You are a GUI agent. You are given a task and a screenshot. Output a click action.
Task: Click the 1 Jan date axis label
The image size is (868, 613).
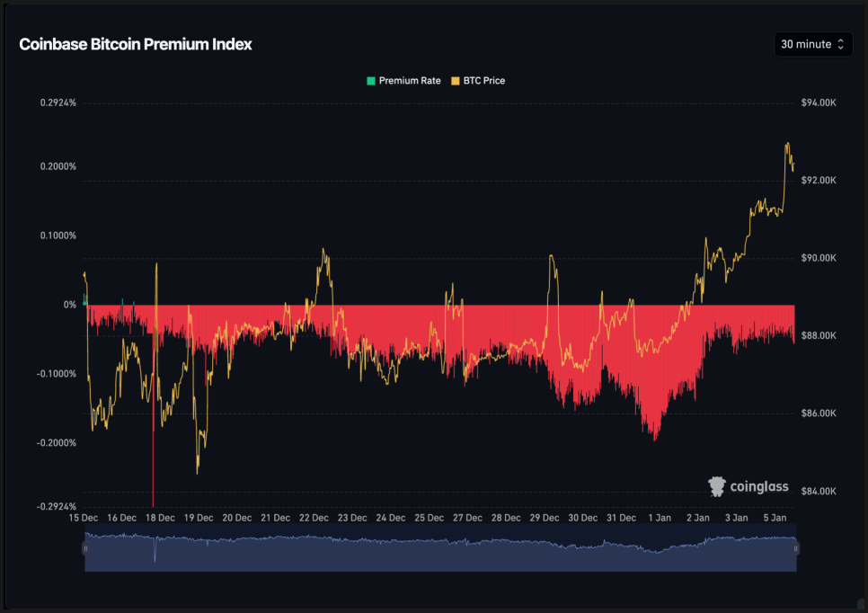[x=659, y=518]
